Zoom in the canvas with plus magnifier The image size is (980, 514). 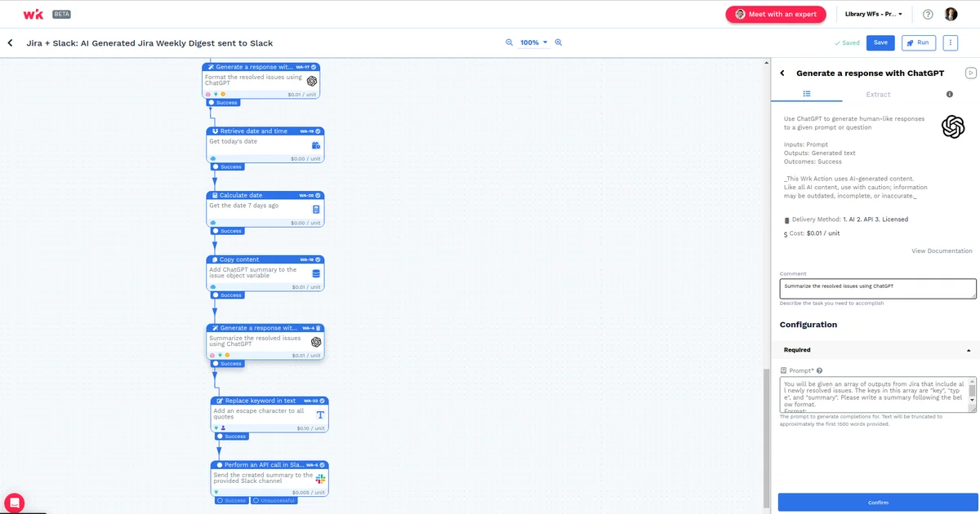[x=559, y=42]
